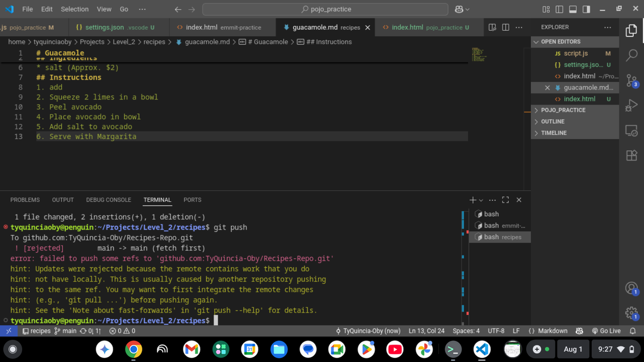Viewport: 644px width, 362px height.
Task: Split the editor to the right
Action: point(505,27)
